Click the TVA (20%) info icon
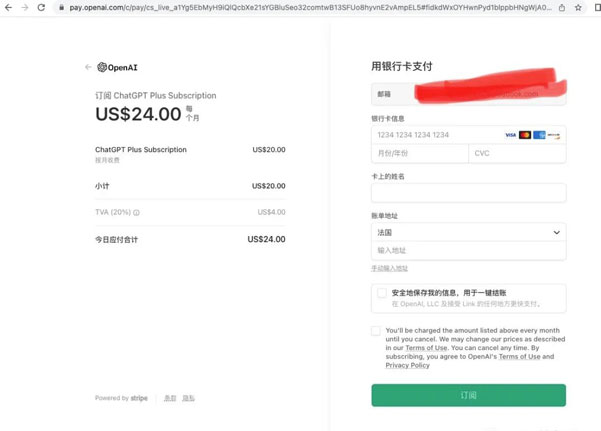601x431 pixels. [x=136, y=212]
